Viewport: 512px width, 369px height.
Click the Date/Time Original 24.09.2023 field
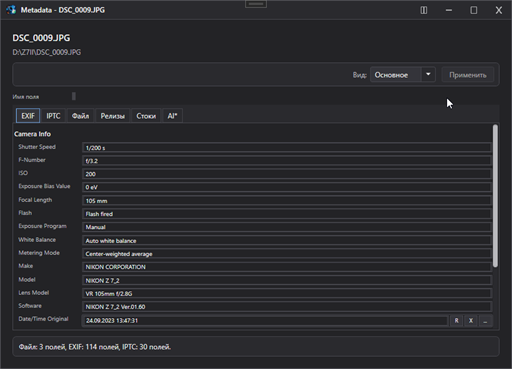click(x=265, y=321)
